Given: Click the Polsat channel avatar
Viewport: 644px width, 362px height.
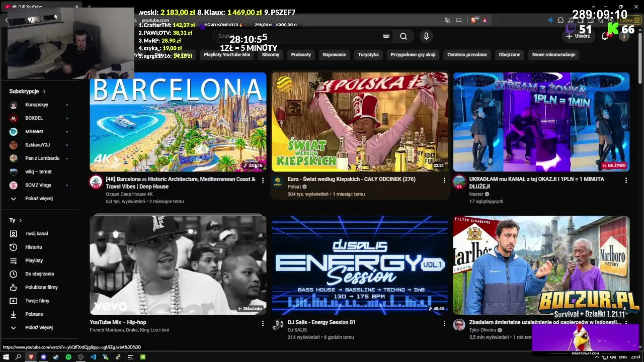Looking at the screenshot, I should click(277, 182).
